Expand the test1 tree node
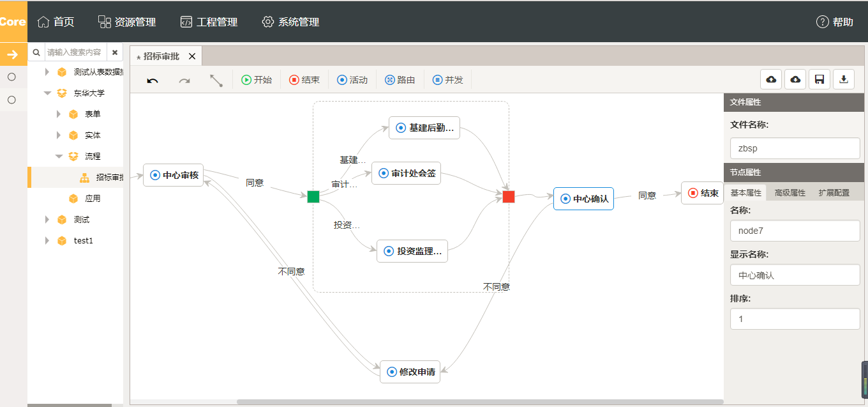 (47, 241)
